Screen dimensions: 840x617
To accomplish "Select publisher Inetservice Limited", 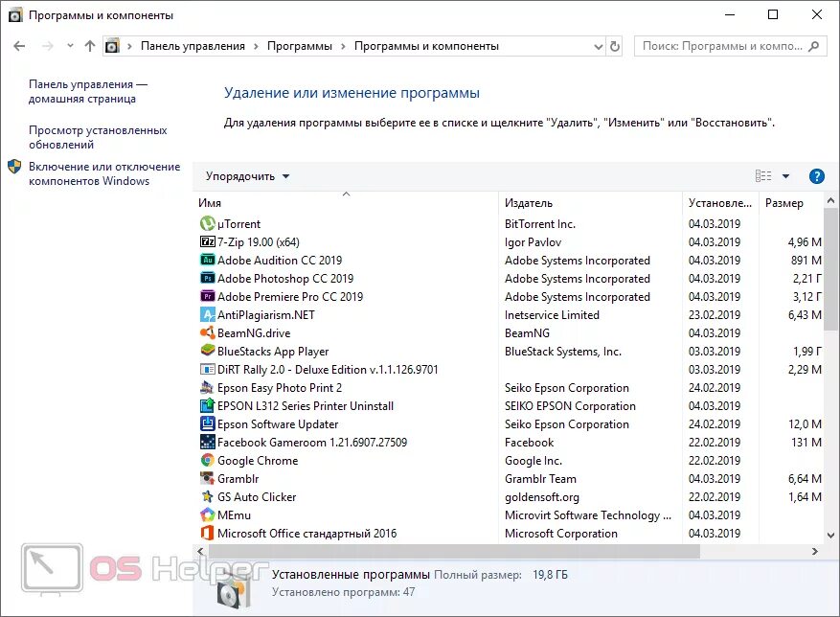I will 552,315.
